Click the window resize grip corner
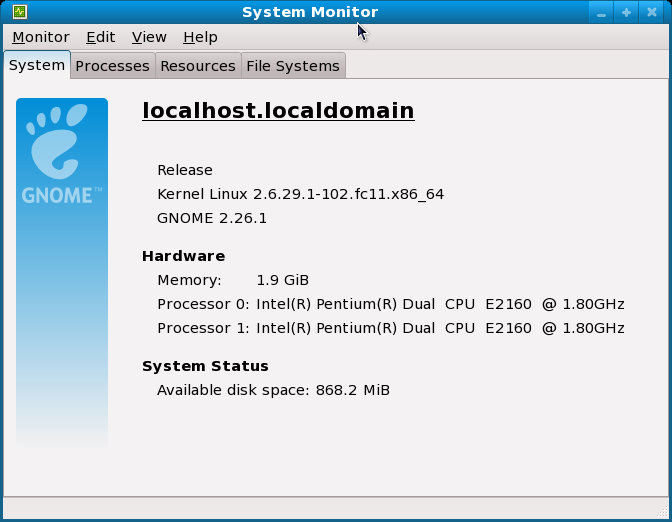This screenshot has width=672, height=522. point(663,512)
